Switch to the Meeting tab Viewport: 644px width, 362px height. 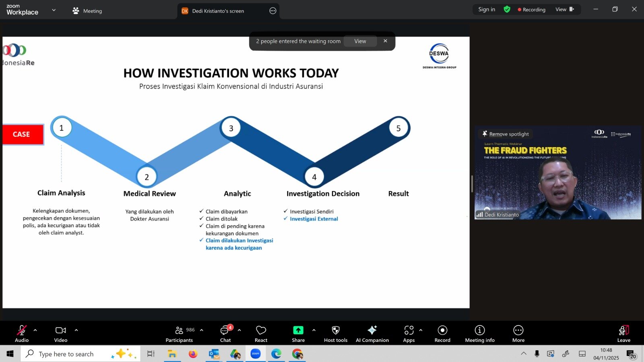coord(87,11)
